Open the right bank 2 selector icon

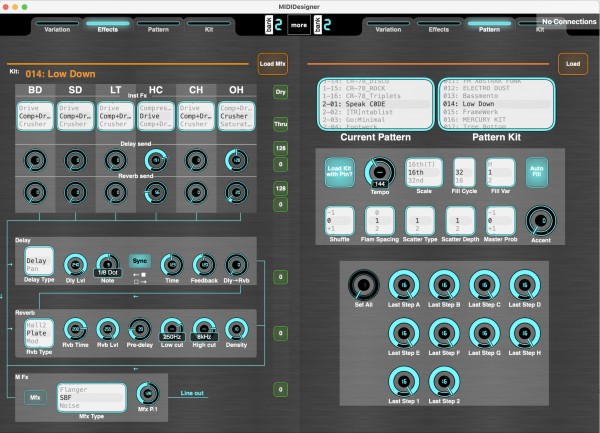click(x=323, y=25)
